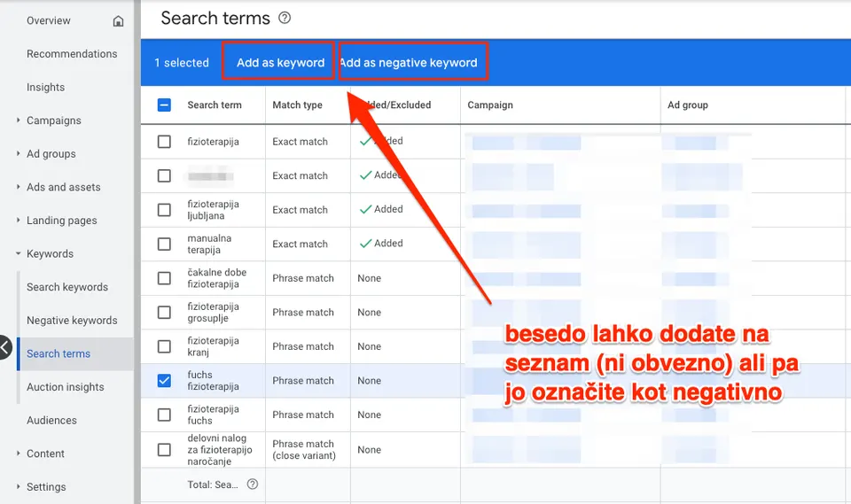The image size is (851, 504).
Task: Expand the Campaigns sidebar section
Action: pos(18,120)
